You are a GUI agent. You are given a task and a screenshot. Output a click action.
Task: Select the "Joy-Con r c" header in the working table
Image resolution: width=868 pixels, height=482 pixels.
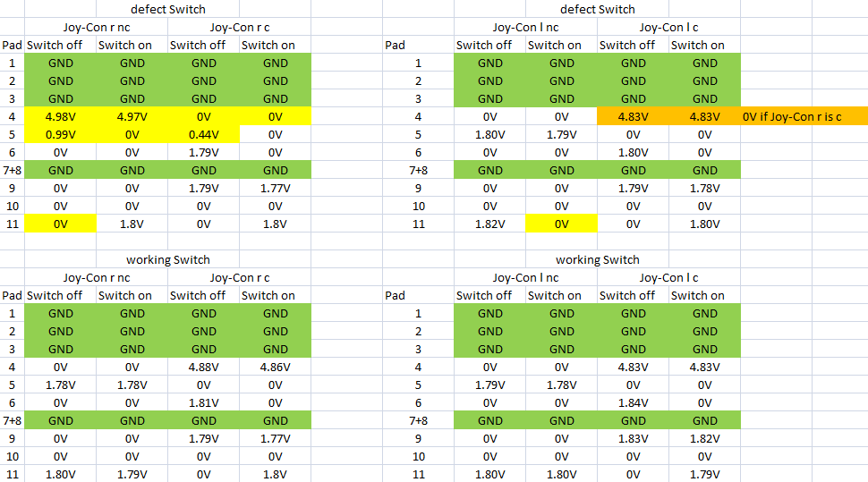(x=239, y=277)
